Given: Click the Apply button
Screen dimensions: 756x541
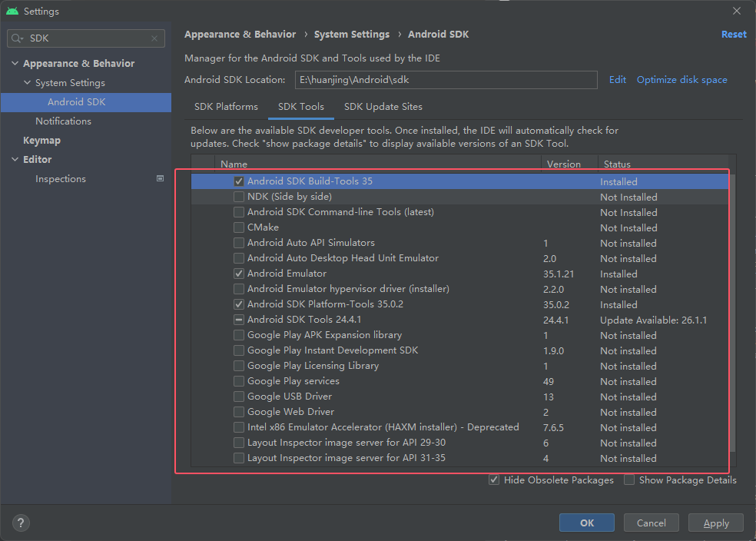Looking at the screenshot, I should 716,523.
